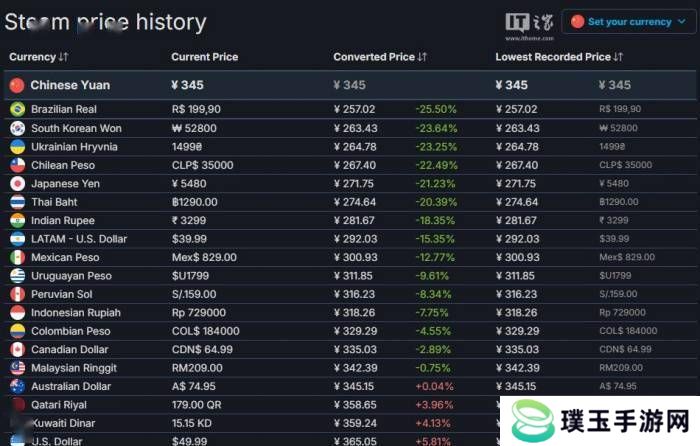Screen dimensions: 700x446
Task: Select the Colombian Peso currency name
Action: (x=71, y=331)
